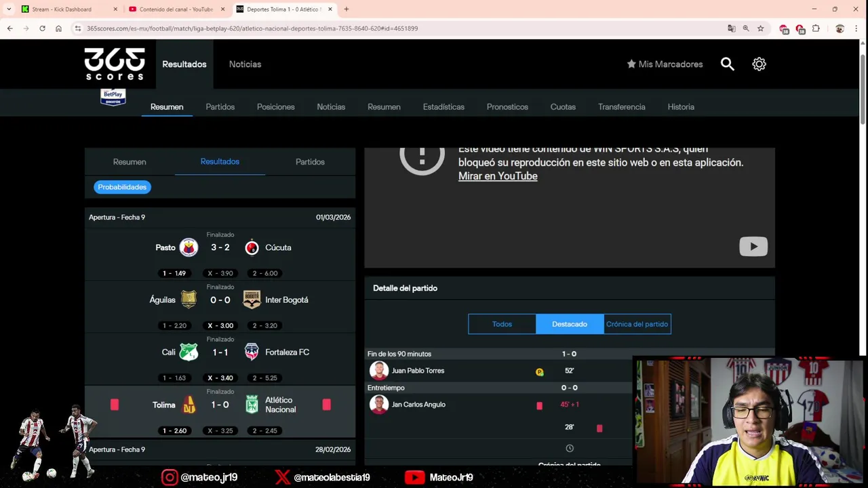The width and height of the screenshot is (868, 488).
Task: Bookmark page with star icon
Action: tap(760, 28)
